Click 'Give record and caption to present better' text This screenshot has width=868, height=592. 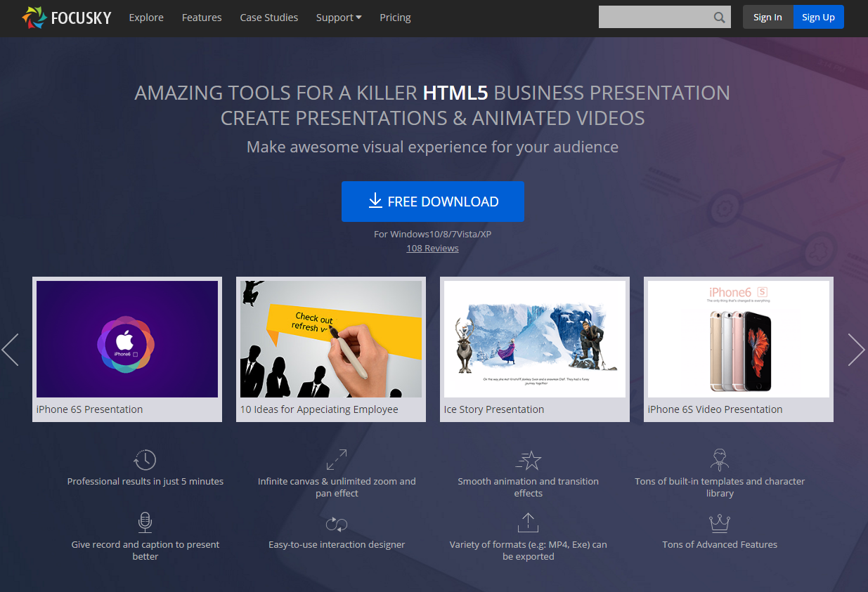point(145,551)
